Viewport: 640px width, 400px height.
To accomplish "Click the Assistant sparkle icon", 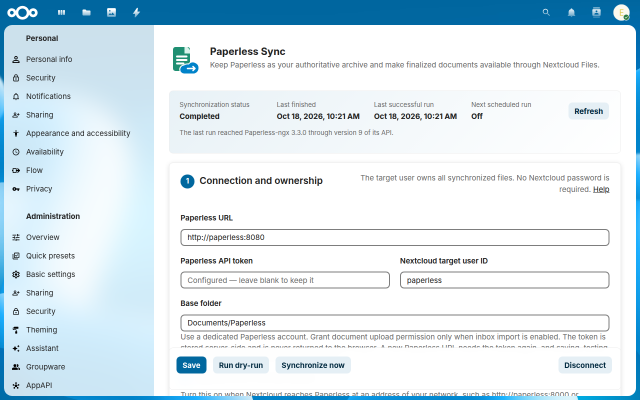I will pyautogui.click(x=16, y=349).
